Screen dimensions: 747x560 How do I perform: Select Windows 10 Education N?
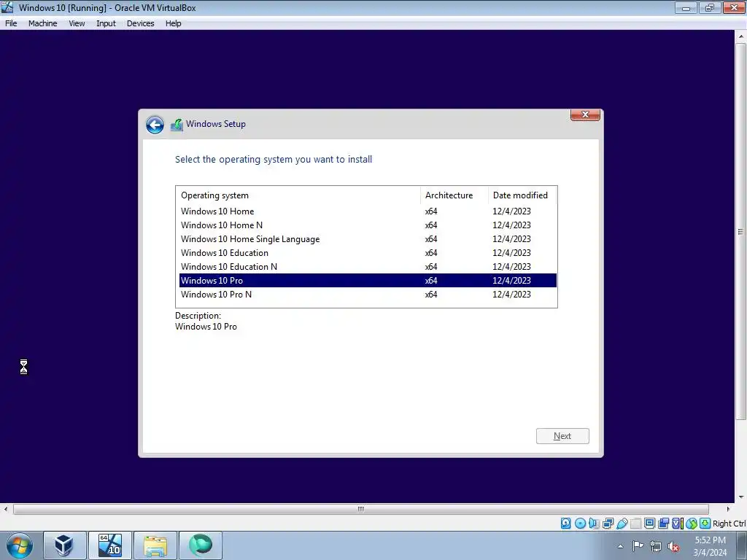(368, 267)
